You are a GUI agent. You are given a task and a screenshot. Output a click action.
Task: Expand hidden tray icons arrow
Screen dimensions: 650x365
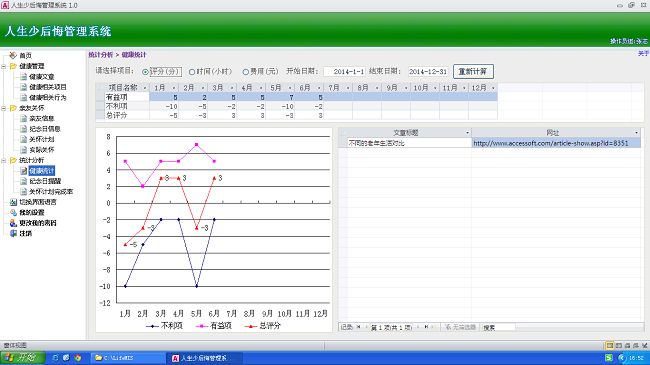pos(621,358)
